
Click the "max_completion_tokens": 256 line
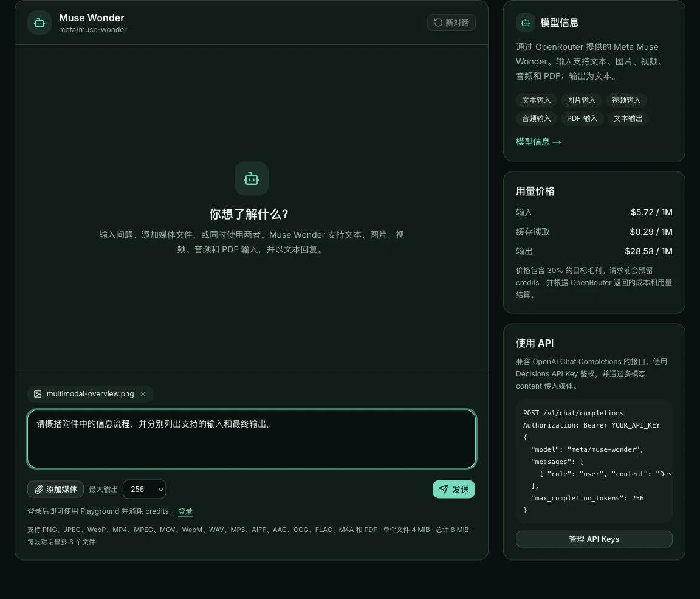point(587,498)
